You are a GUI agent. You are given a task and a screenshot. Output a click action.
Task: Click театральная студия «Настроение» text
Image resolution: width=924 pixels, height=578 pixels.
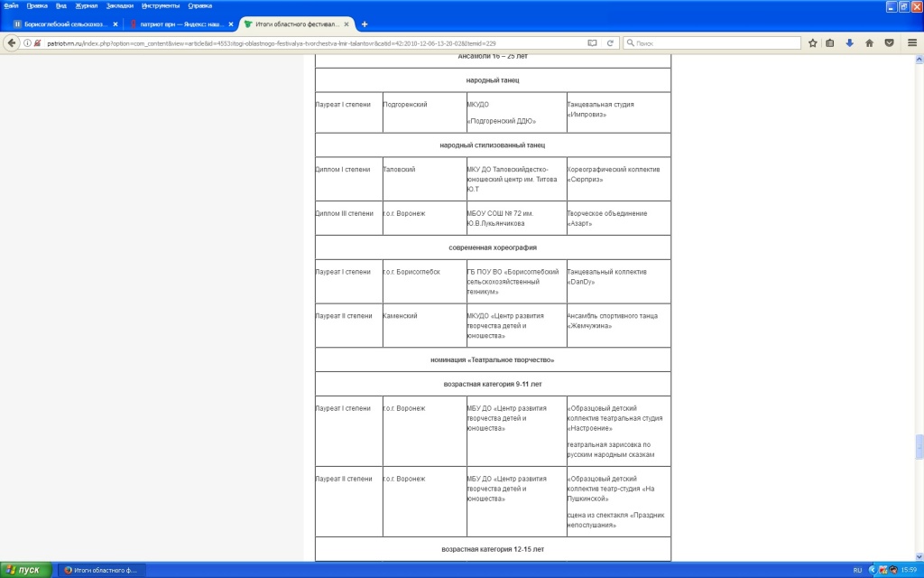(x=614, y=418)
